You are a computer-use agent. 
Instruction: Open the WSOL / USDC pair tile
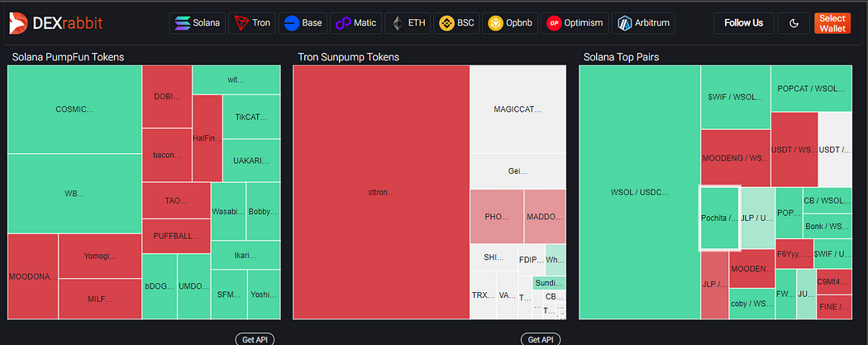point(639,193)
